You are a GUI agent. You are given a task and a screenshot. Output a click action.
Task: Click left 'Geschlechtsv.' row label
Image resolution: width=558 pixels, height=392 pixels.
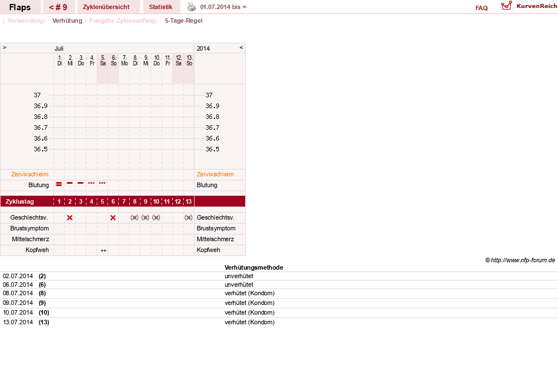(x=29, y=217)
